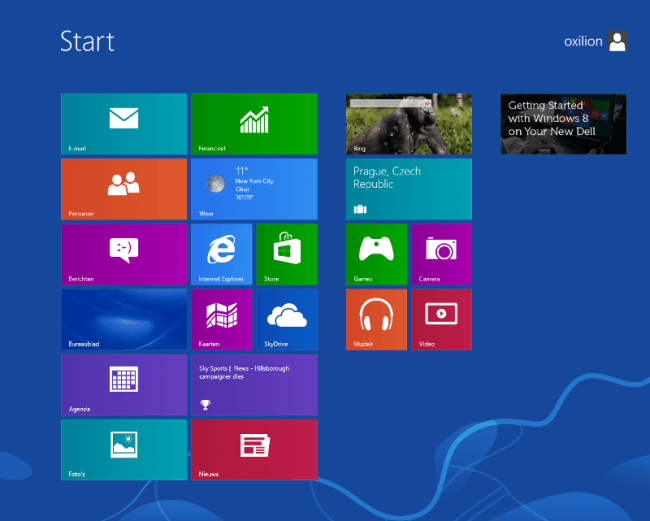Open the Muziek music tile
Viewport: 650px width, 521px height.
(x=376, y=319)
